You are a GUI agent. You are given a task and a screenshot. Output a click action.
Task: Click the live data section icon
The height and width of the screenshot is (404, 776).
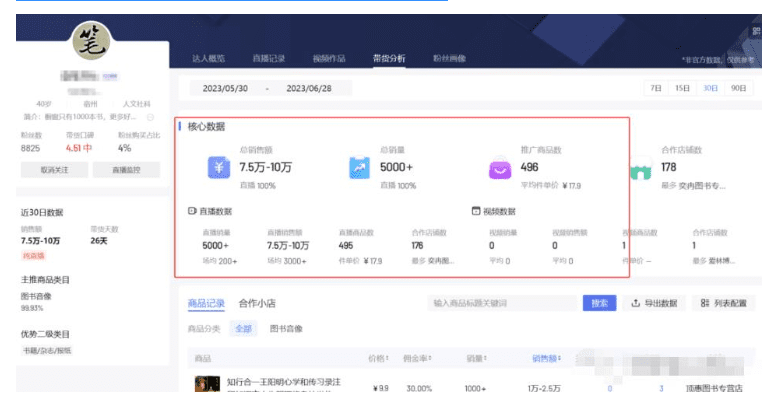193,212
